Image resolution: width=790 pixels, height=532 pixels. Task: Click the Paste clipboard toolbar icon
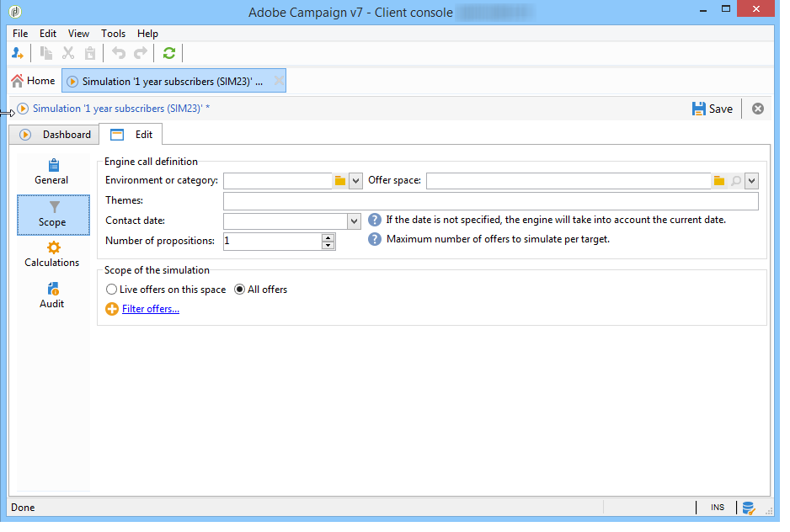point(89,53)
